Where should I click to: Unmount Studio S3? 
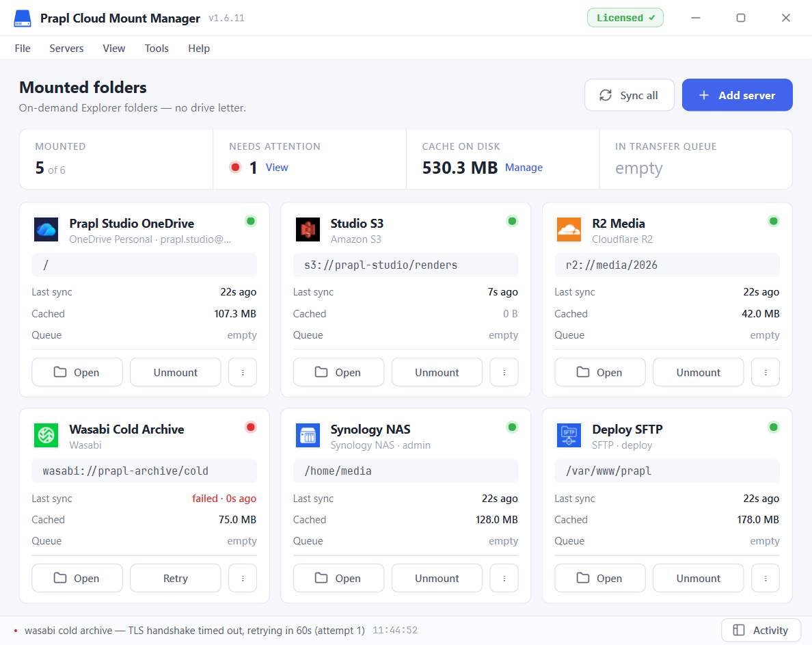(437, 373)
